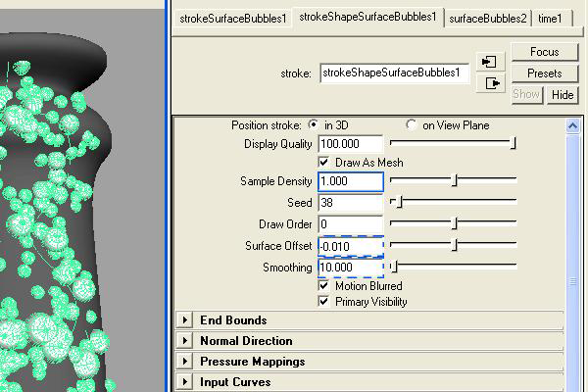This screenshot has width=588, height=392.
Task: Click the Smoothing value field
Action: tap(351, 268)
